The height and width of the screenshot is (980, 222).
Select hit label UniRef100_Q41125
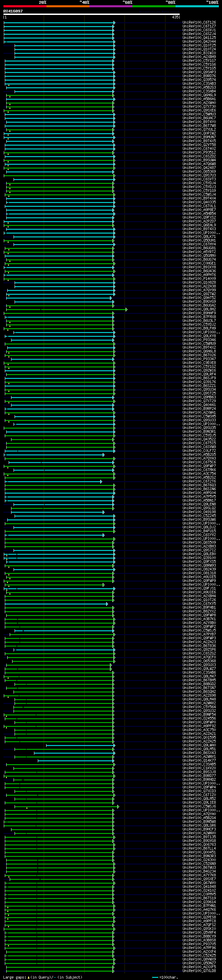tap(199, 38)
